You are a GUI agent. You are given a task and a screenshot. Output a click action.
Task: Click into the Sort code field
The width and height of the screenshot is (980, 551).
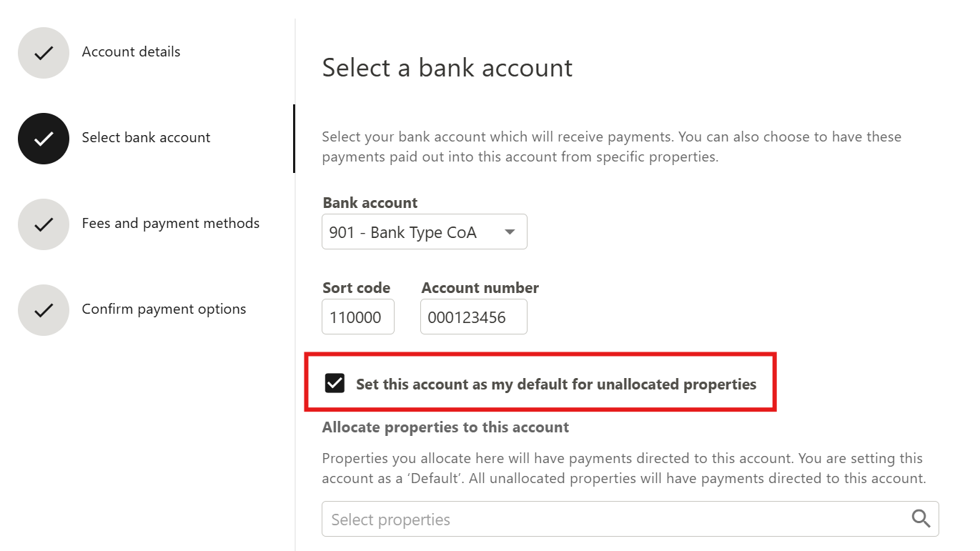[x=357, y=317]
